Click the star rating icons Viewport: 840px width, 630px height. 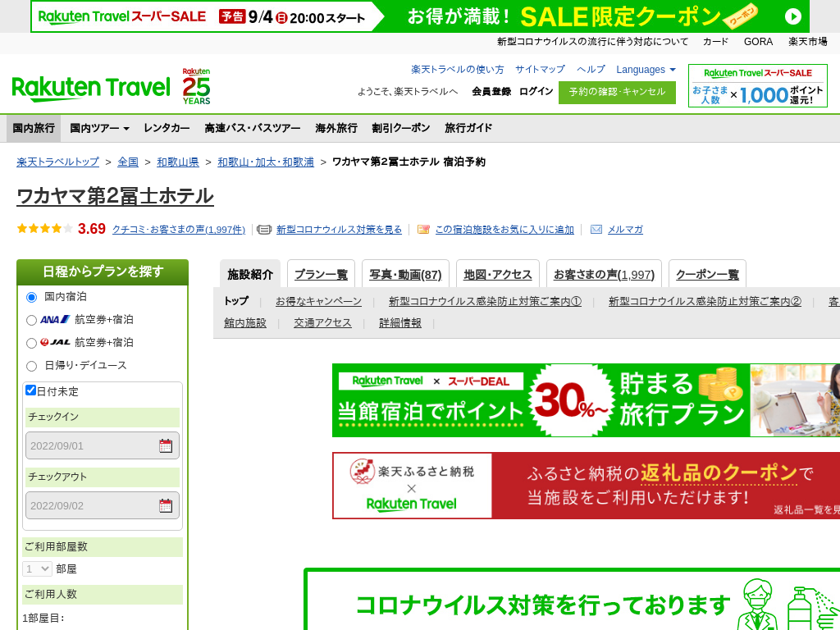pyautogui.click(x=45, y=229)
